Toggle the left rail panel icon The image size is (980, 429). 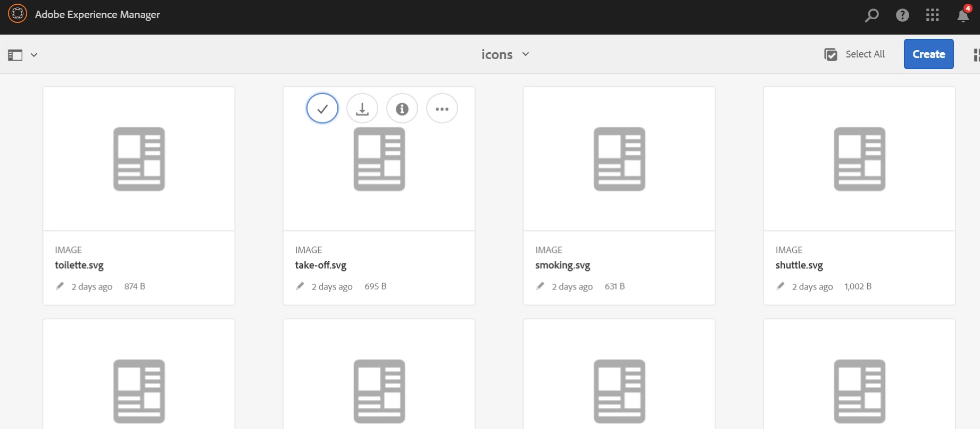click(x=15, y=55)
